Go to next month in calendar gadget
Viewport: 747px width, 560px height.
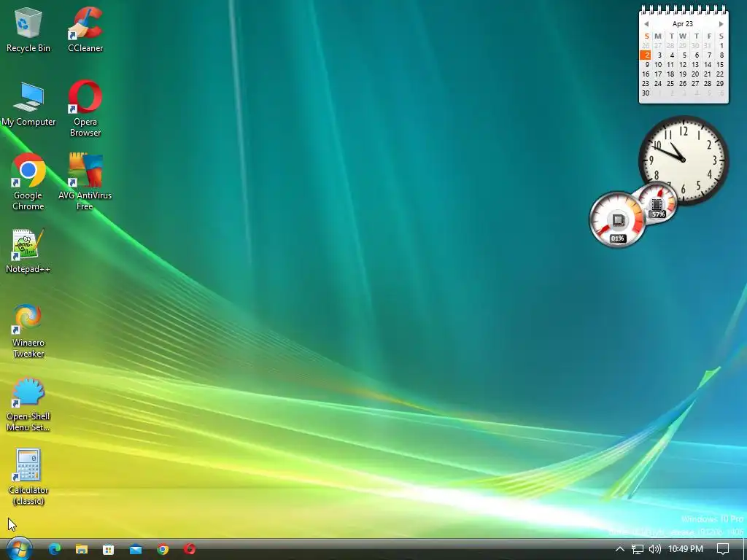click(x=721, y=24)
